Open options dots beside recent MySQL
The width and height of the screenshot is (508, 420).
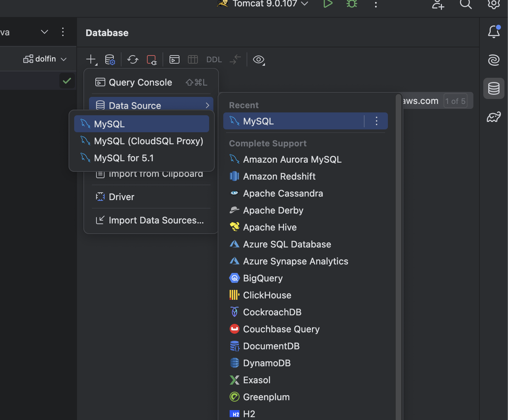(377, 121)
